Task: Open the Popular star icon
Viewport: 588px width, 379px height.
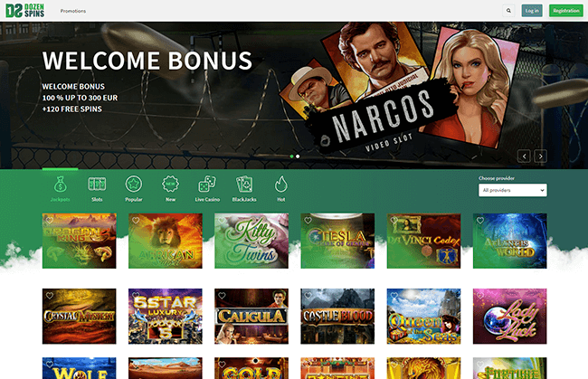Action: [x=134, y=185]
